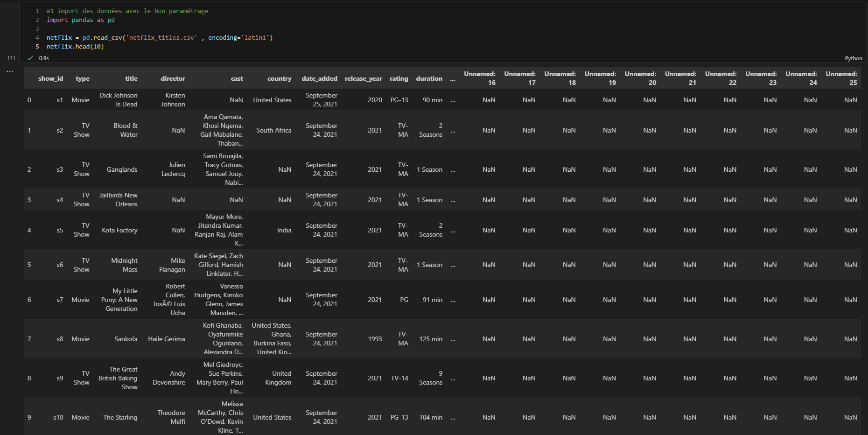Click the 'Kota Factory' title cell
868x435 pixels.
coord(119,230)
